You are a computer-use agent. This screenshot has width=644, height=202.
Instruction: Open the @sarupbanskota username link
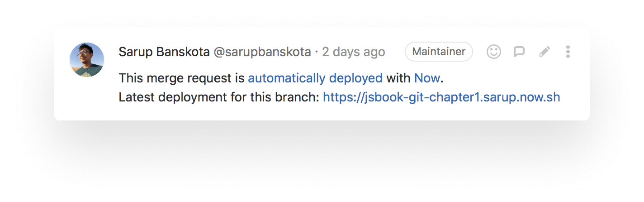[x=262, y=52]
